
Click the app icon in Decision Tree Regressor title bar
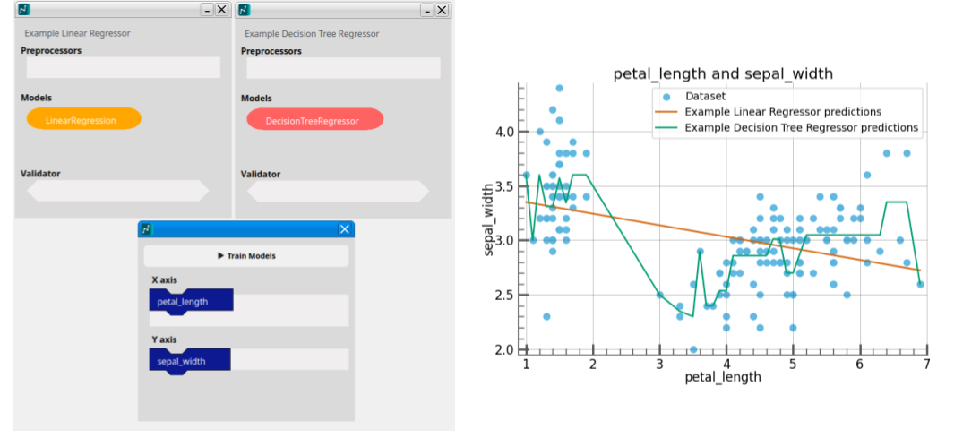point(245,10)
